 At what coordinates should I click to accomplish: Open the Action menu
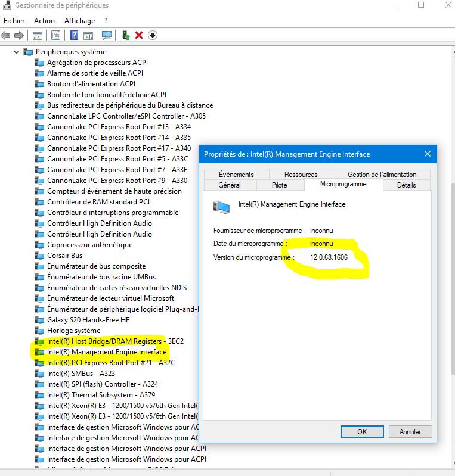pyautogui.click(x=44, y=21)
